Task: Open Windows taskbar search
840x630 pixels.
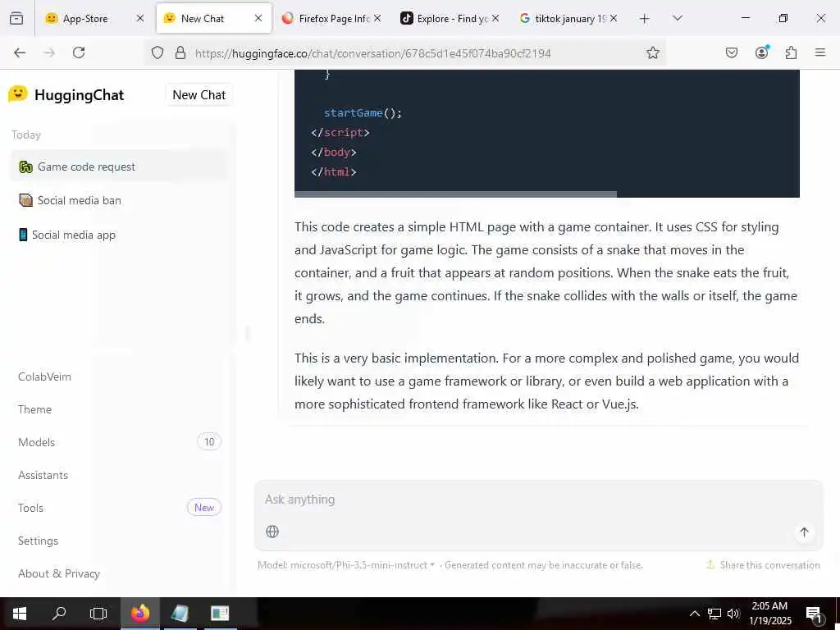Action: point(59,614)
